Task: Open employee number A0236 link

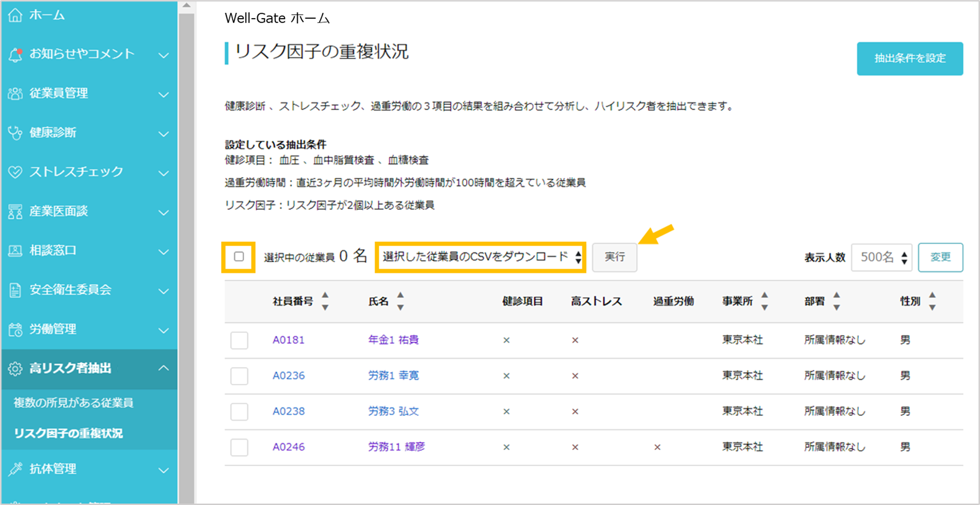Action: click(x=289, y=376)
